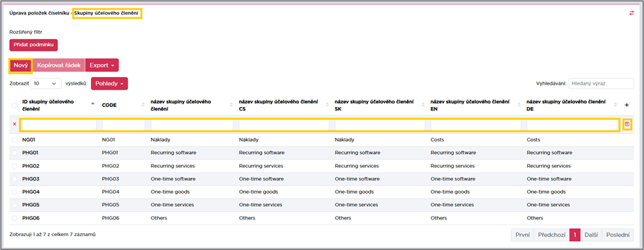644x250 pixels.
Task: Click Costs in the EN column
Action: coord(438,140)
